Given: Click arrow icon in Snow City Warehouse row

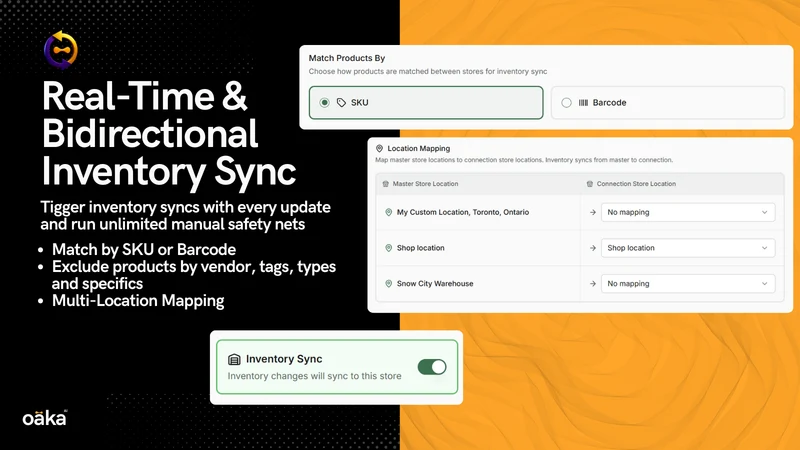Looking at the screenshot, I should point(592,284).
